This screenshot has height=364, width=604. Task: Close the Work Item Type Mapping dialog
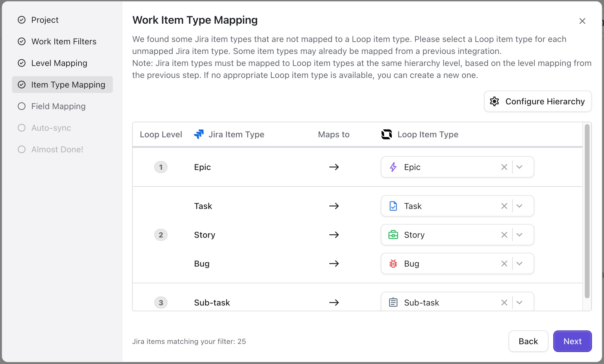click(x=582, y=21)
